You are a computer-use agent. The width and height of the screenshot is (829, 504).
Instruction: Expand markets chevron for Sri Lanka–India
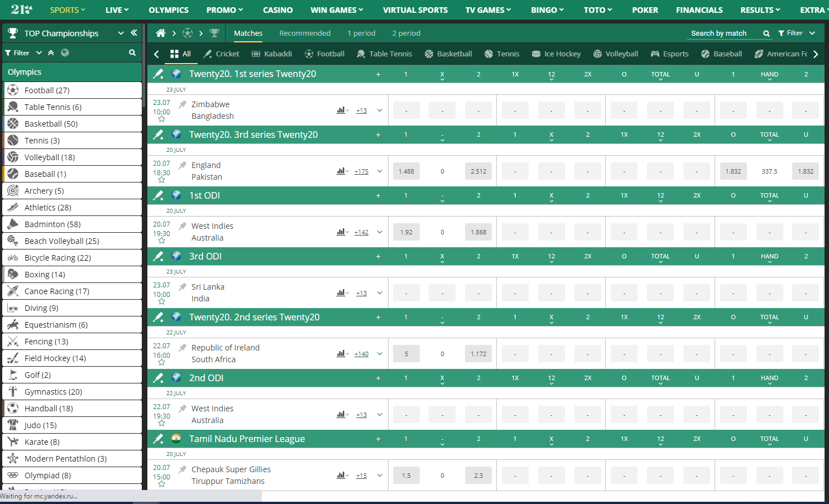(x=380, y=292)
